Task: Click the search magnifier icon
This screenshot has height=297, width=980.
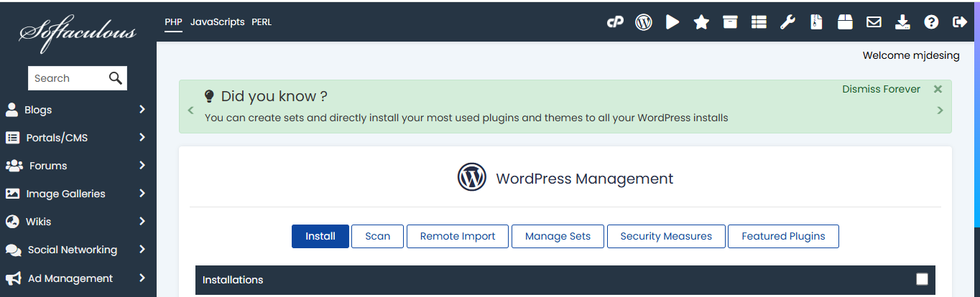Action: [116, 78]
